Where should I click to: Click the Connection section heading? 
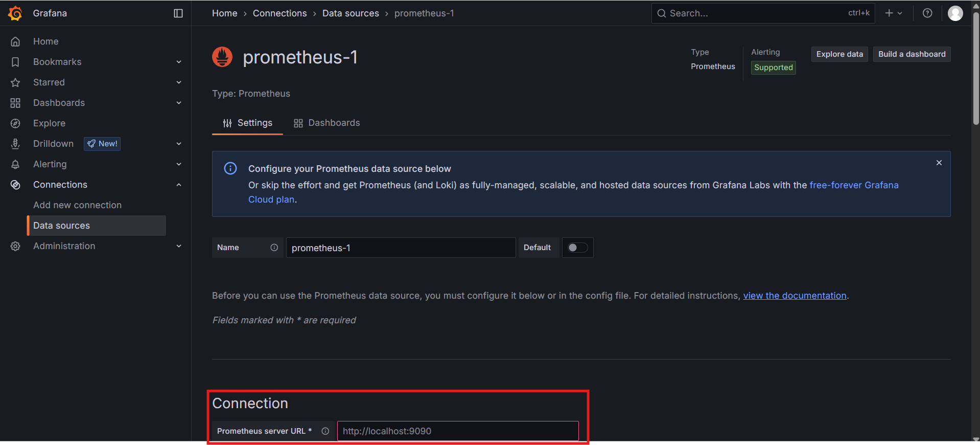(250, 404)
